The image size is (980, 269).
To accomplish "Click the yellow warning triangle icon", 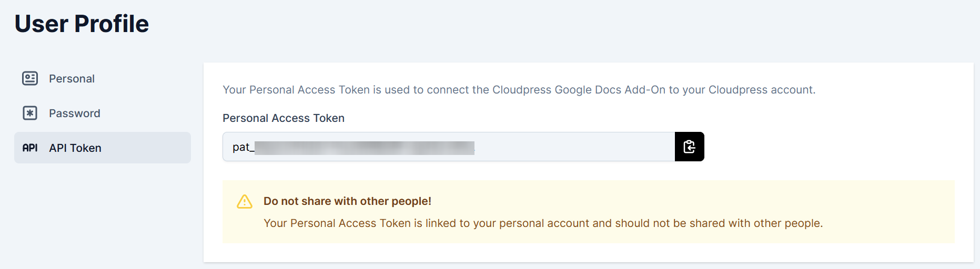I will (x=245, y=202).
